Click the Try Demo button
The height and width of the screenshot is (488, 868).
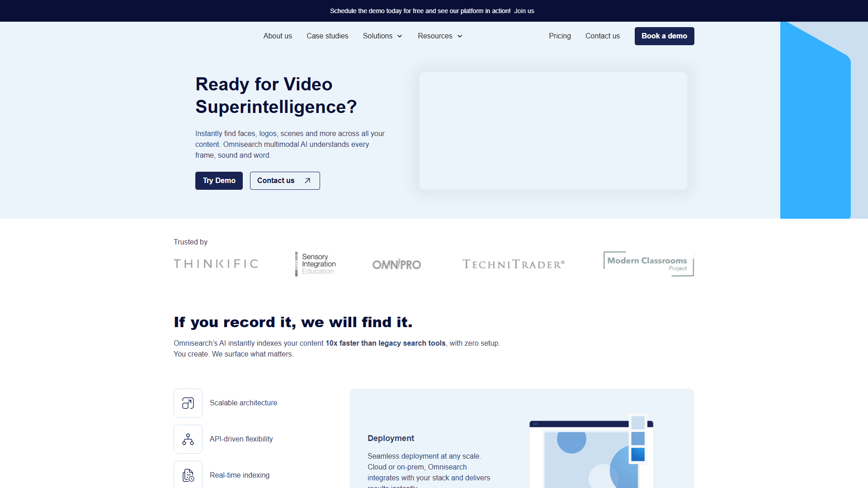click(x=219, y=181)
